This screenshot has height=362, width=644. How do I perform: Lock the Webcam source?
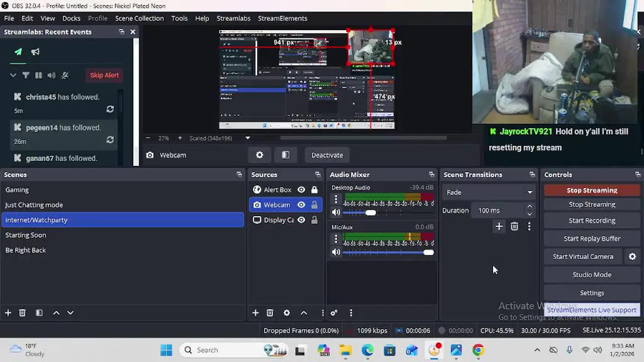314,205
